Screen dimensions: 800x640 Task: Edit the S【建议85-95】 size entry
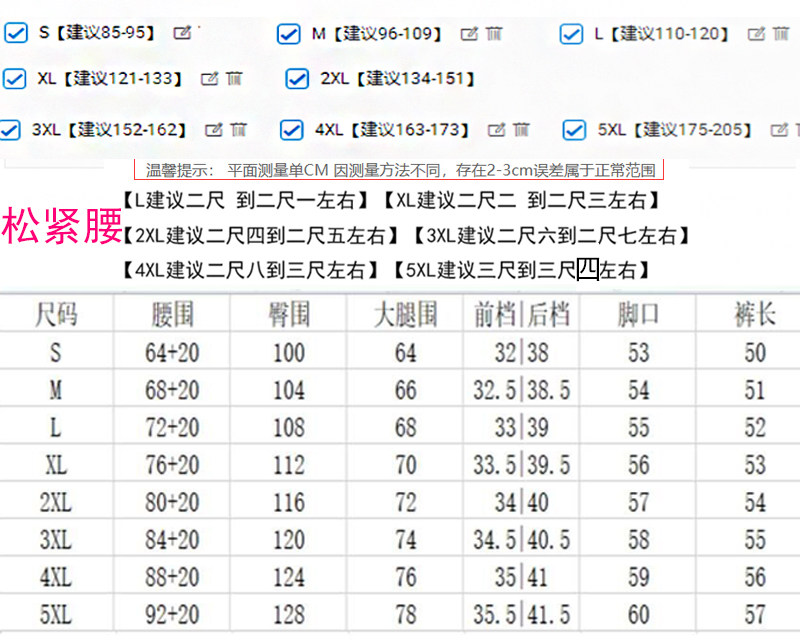click(x=182, y=33)
